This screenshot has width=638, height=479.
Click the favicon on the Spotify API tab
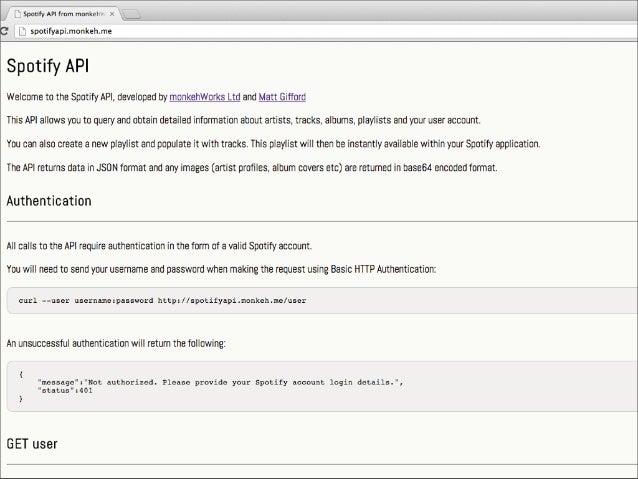[17, 14]
